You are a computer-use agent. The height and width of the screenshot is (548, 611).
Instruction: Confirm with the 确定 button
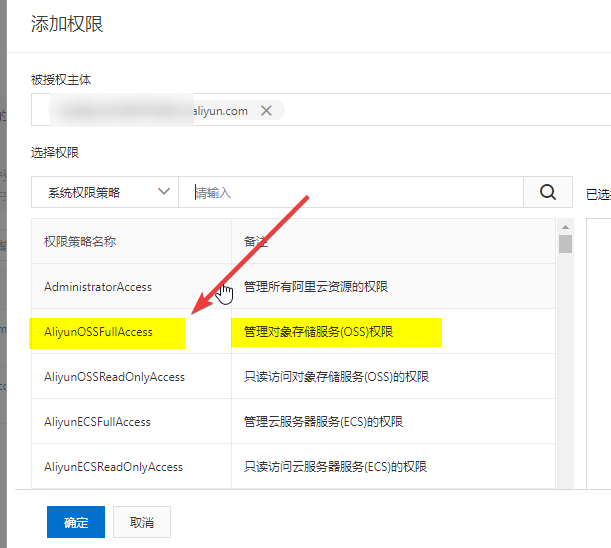tap(76, 522)
